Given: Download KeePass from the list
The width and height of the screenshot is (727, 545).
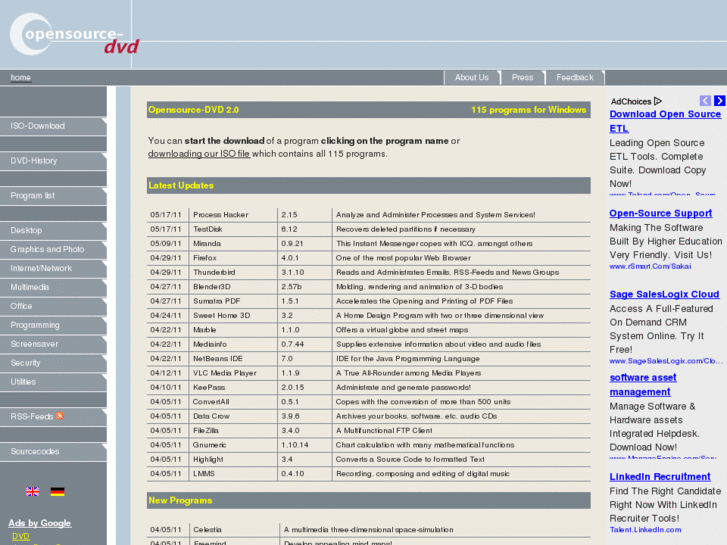Looking at the screenshot, I should tap(209, 387).
